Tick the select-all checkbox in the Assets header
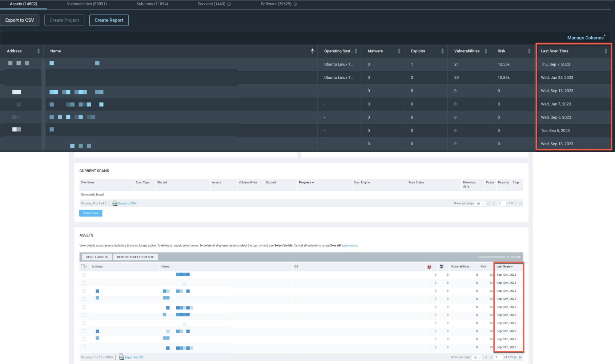 [83, 267]
